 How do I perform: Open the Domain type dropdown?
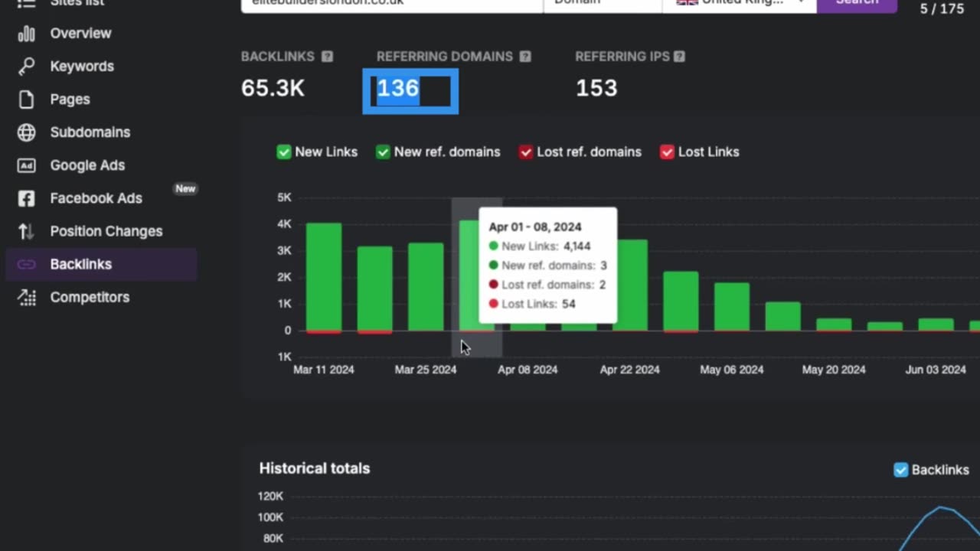603,3
